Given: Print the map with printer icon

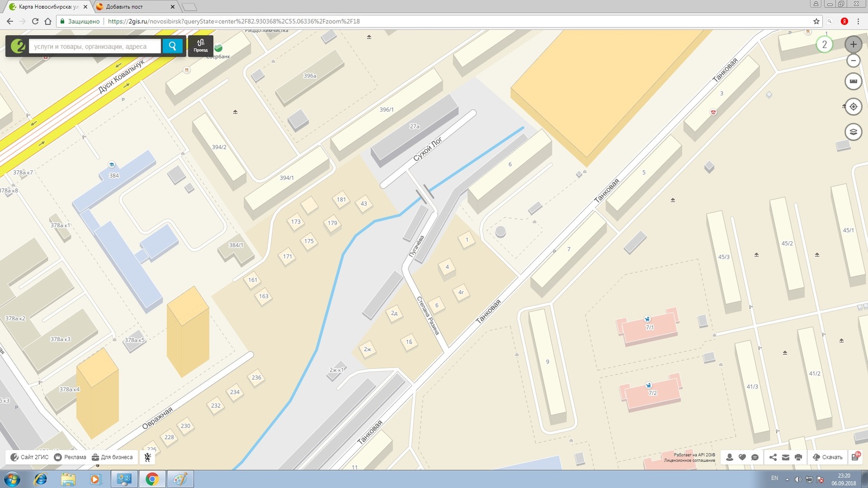Looking at the screenshot, I should tap(798, 457).
